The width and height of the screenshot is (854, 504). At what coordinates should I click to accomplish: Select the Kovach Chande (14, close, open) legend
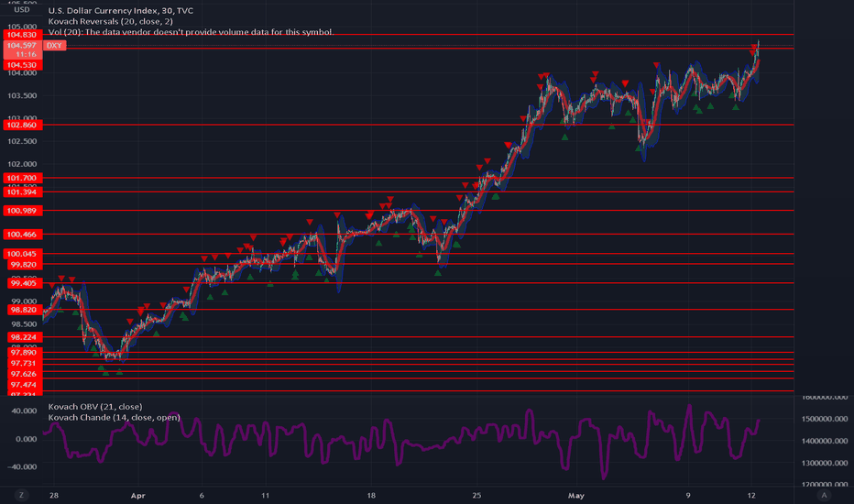coord(114,417)
